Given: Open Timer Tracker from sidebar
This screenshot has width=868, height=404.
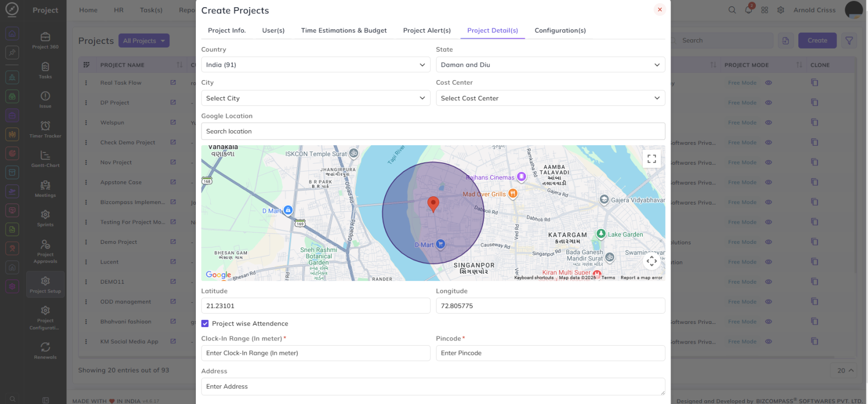Looking at the screenshot, I should (45, 130).
